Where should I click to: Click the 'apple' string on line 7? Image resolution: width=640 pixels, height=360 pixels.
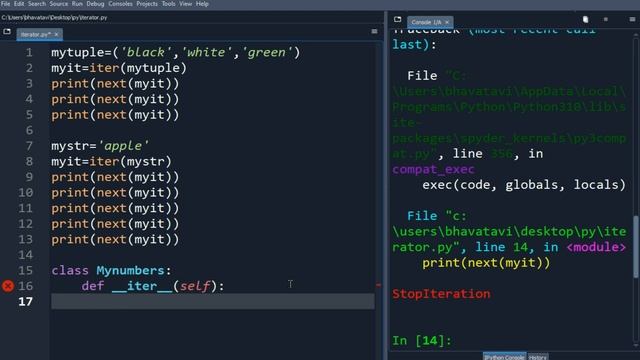tap(123, 146)
